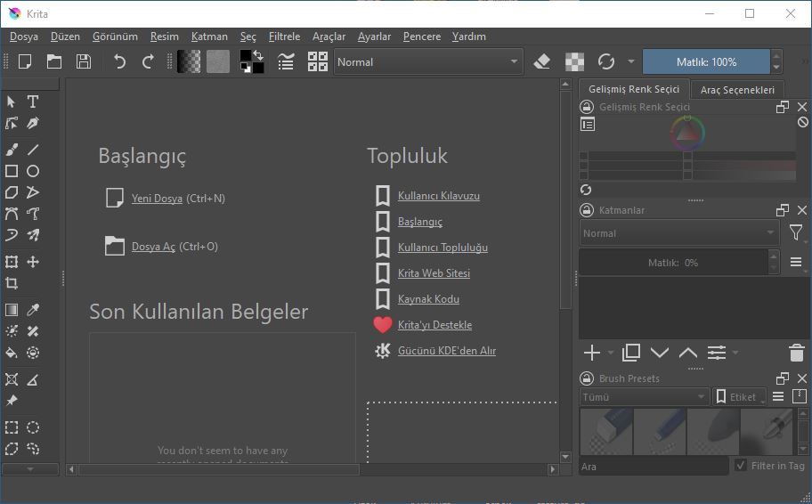Viewport: 812px width, 504px height.
Task: Click the fill gradient swatch in toolbar
Action: tap(189, 61)
